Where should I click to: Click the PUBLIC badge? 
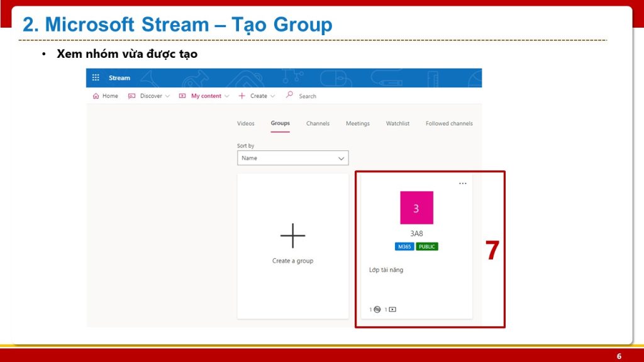427,246
